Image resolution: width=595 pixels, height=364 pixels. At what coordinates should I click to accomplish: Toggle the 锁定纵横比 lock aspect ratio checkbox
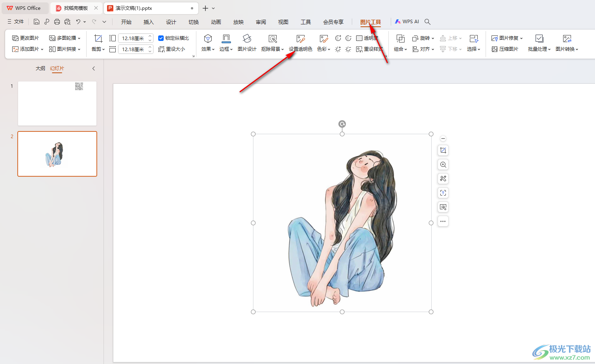(x=161, y=38)
